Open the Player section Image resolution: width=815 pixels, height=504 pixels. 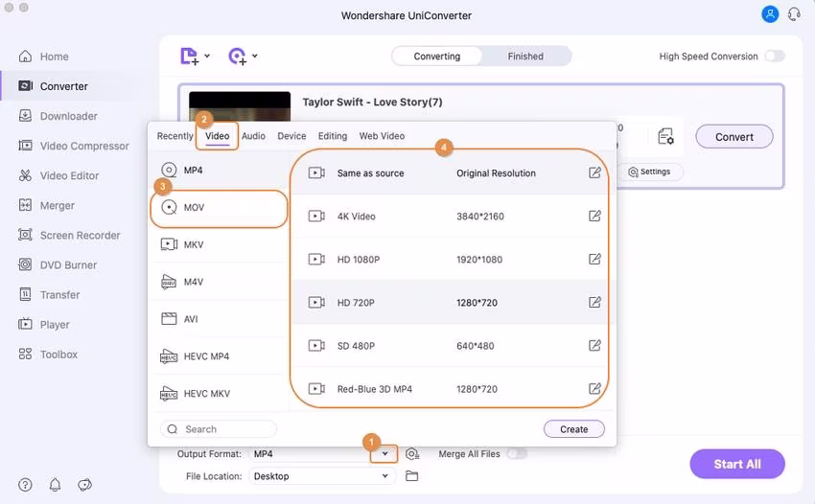(44, 324)
